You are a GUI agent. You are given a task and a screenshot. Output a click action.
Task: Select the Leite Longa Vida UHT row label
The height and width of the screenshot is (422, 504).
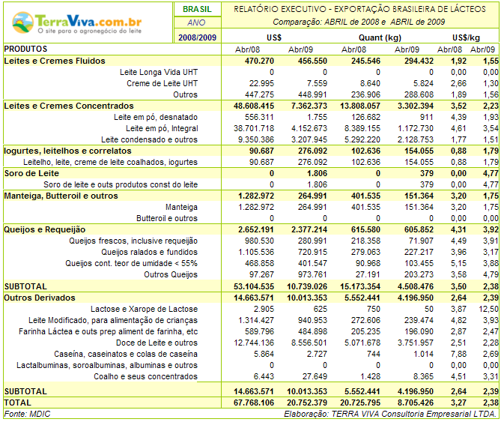pyautogui.click(x=159, y=72)
